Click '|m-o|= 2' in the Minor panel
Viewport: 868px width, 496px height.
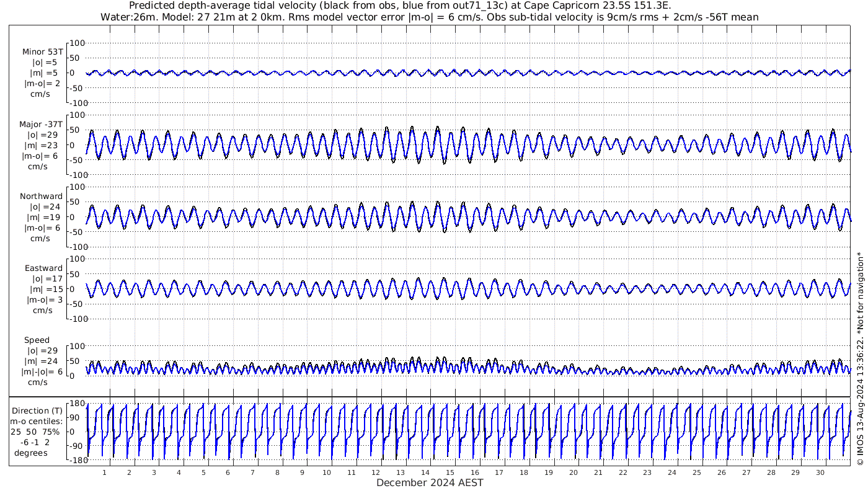(42, 84)
